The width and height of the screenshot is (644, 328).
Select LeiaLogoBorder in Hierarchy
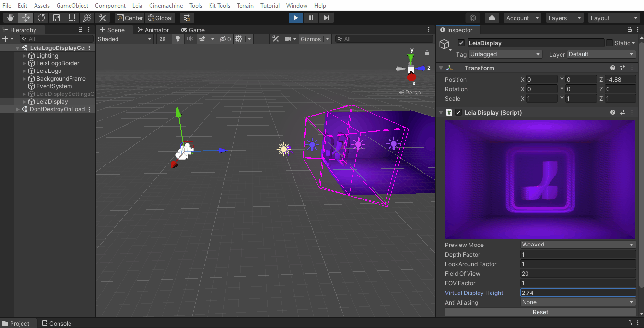58,63
